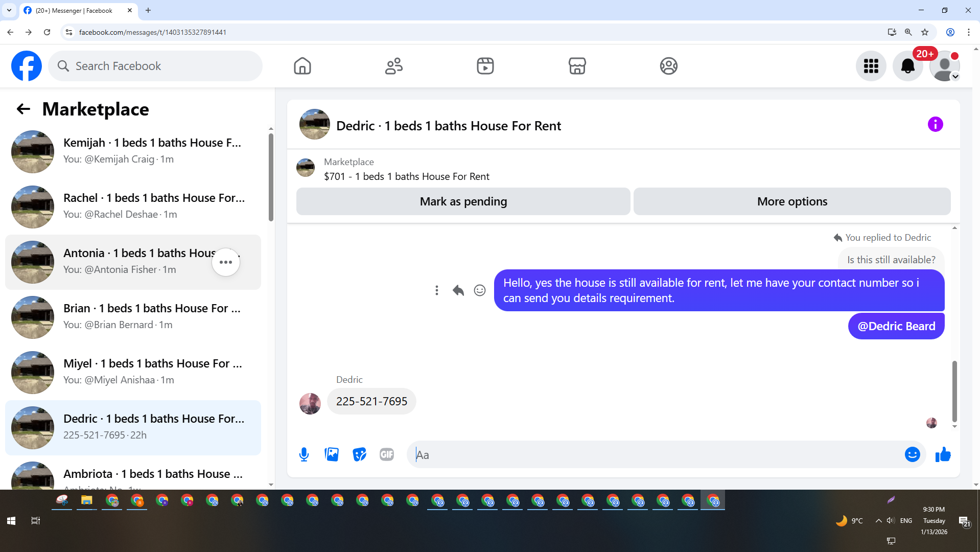The image size is (980, 552).
Task: Reply to the sent message
Action: point(458,290)
